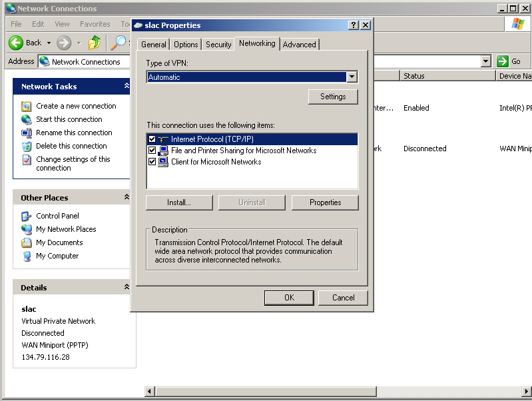Uncheck File and Printer Sharing checkbox
Viewport: 532px width, 401px height.
coord(152,150)
